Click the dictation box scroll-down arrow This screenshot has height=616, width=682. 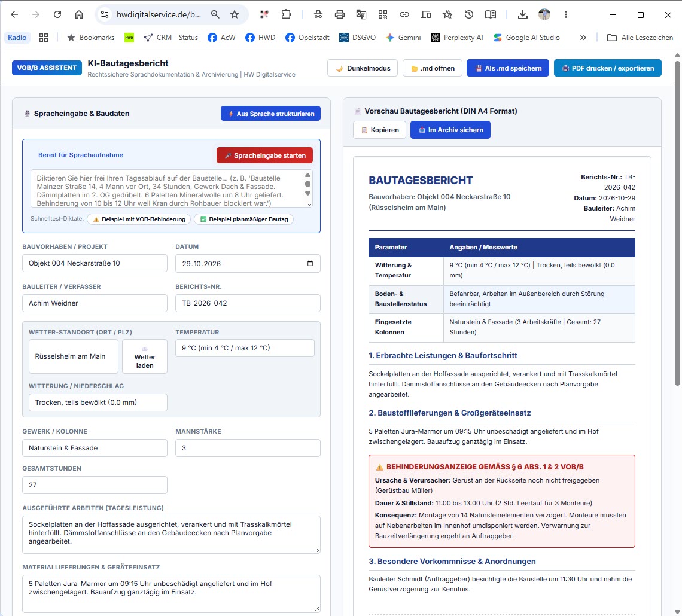[307, 194]
